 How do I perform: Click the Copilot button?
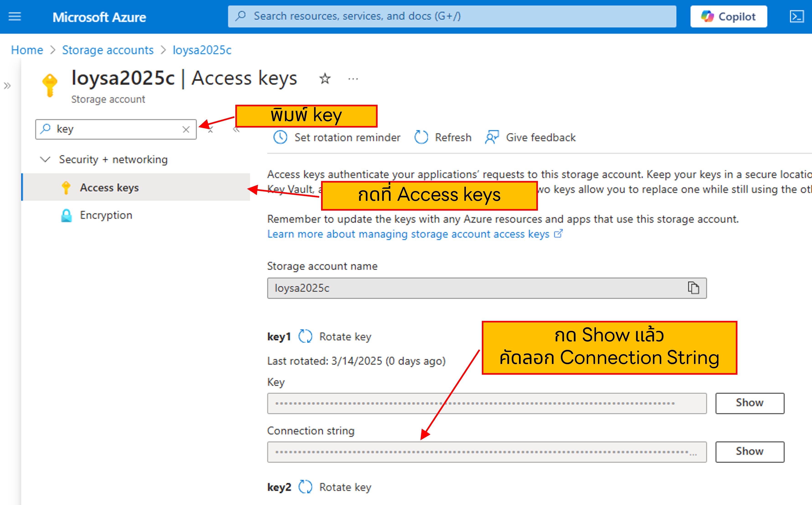coord(729,16)
